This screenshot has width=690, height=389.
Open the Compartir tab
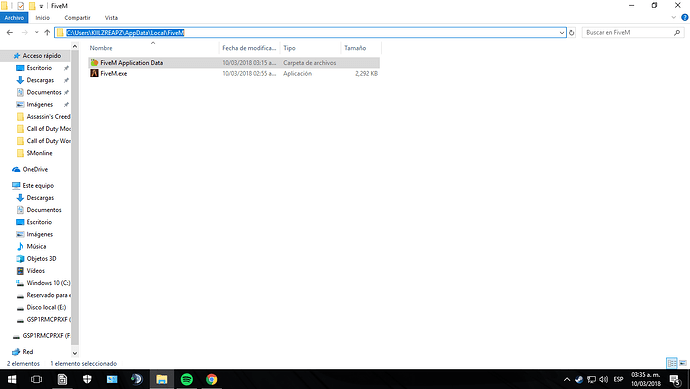(77, 18)
